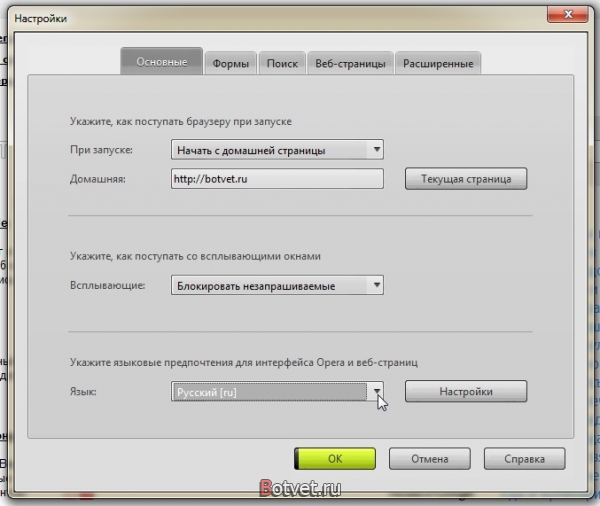Image resolution: width=600 pixels, height=506 pixels.
Task: Click the Всплывающие label text
Action: pos(107,287)
